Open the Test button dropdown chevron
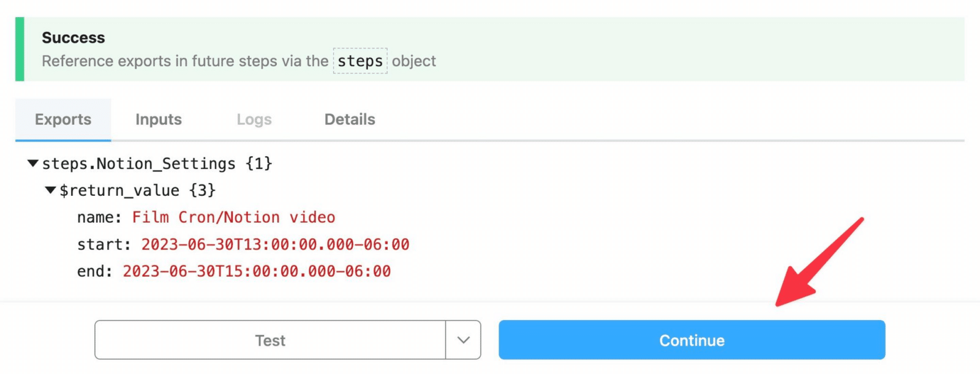The height and width of the screenshot is (374, 980). pyautogui.click(x=464, y=340)
